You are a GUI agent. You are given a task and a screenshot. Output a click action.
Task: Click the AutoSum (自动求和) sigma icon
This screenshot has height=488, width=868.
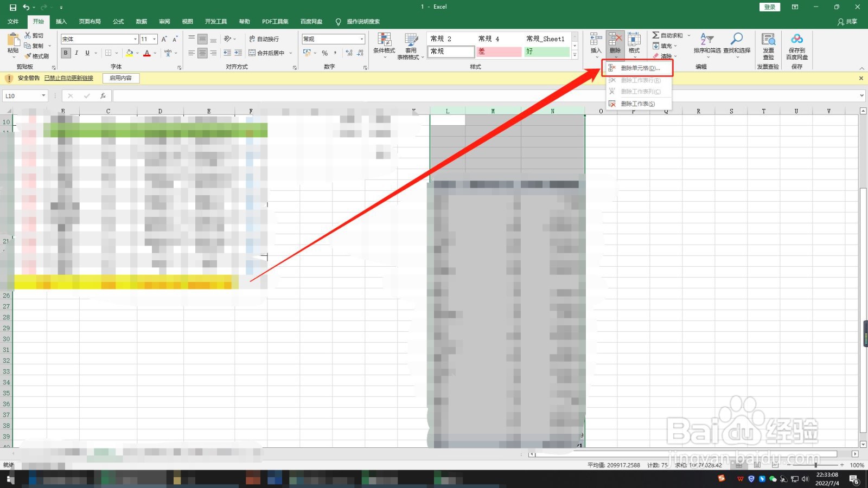point(655,35)
